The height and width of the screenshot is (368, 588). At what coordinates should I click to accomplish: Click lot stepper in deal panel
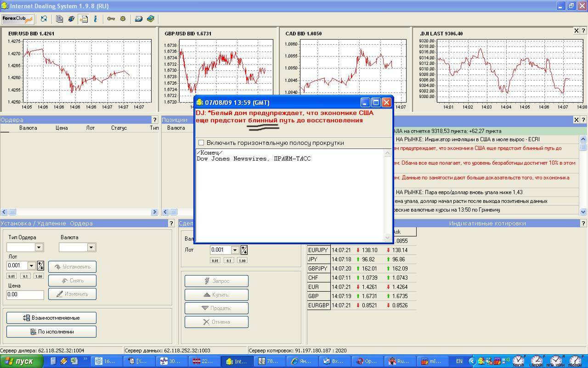tap(244, 250)
